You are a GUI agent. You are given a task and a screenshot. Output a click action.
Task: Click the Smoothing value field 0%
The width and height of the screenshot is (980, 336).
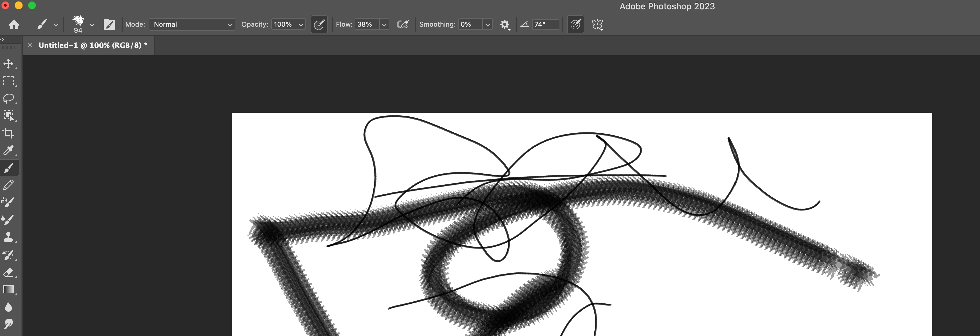tap(470, 24)
